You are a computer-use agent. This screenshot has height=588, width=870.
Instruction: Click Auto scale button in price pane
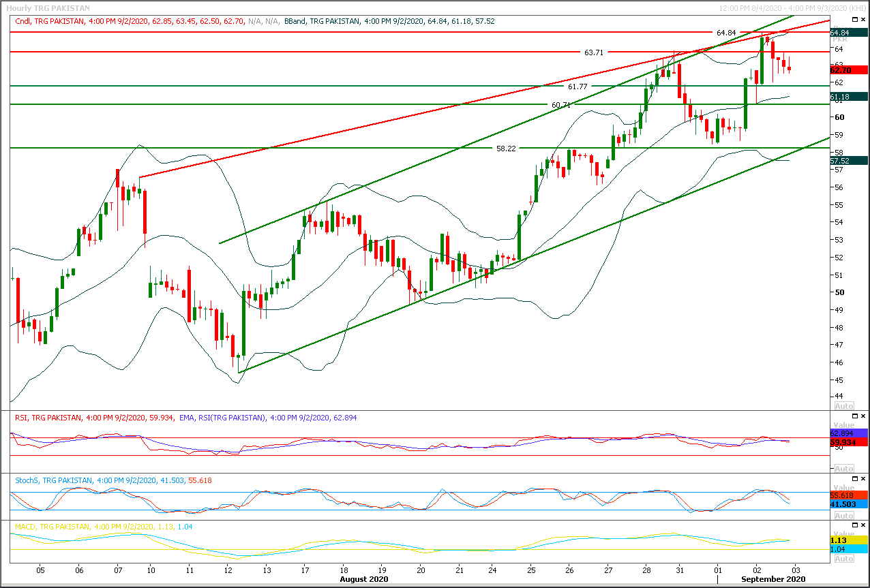[843, 406]
